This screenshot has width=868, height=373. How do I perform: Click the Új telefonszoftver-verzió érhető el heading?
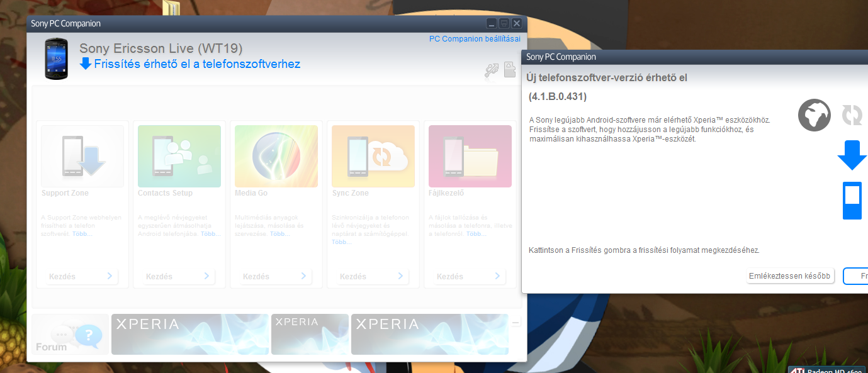pyautogui.click(x=607, y=77)
